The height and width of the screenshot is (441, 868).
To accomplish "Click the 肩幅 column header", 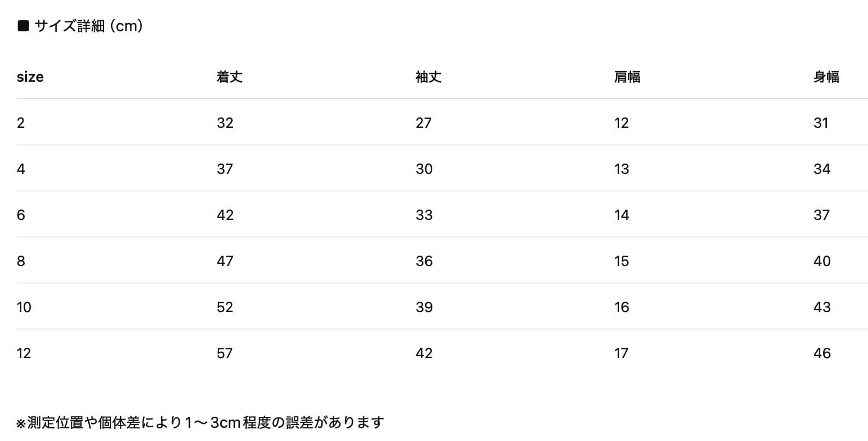I will click(627, 77).
